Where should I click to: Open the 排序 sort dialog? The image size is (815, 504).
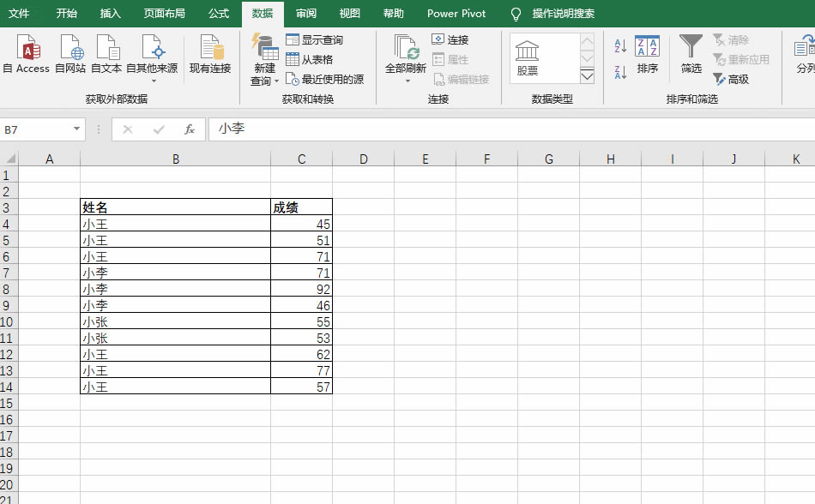(x=647, y=56)
